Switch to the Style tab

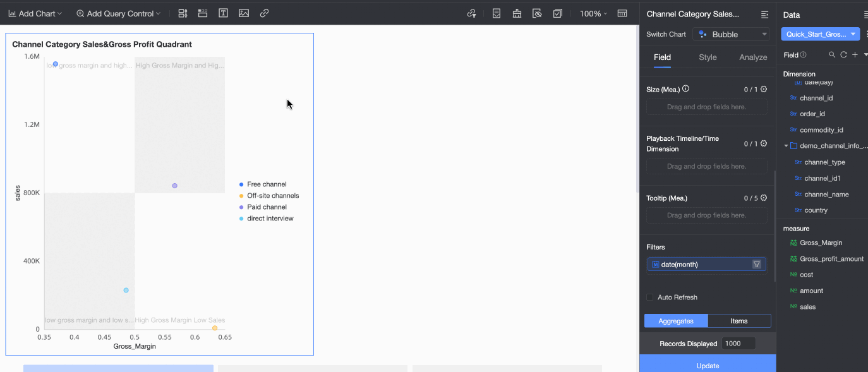[x=708, y=57]
